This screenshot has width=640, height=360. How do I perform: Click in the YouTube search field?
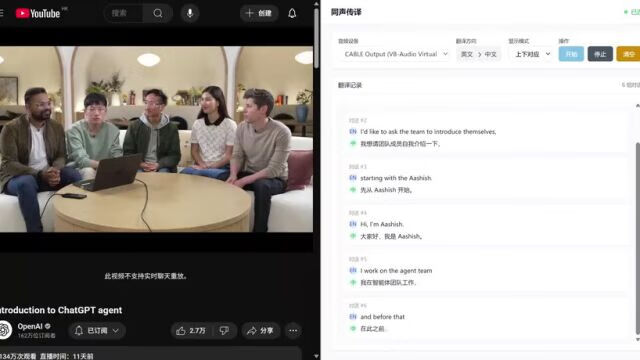[124, 13]
